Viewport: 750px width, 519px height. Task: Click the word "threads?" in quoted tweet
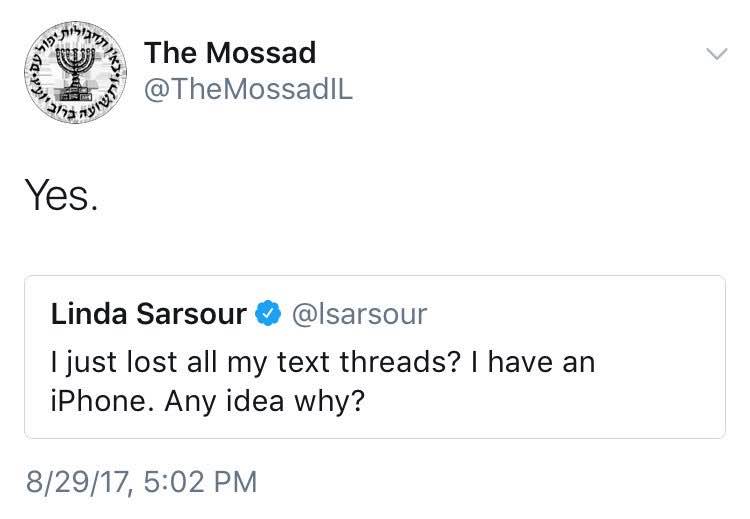400,362
